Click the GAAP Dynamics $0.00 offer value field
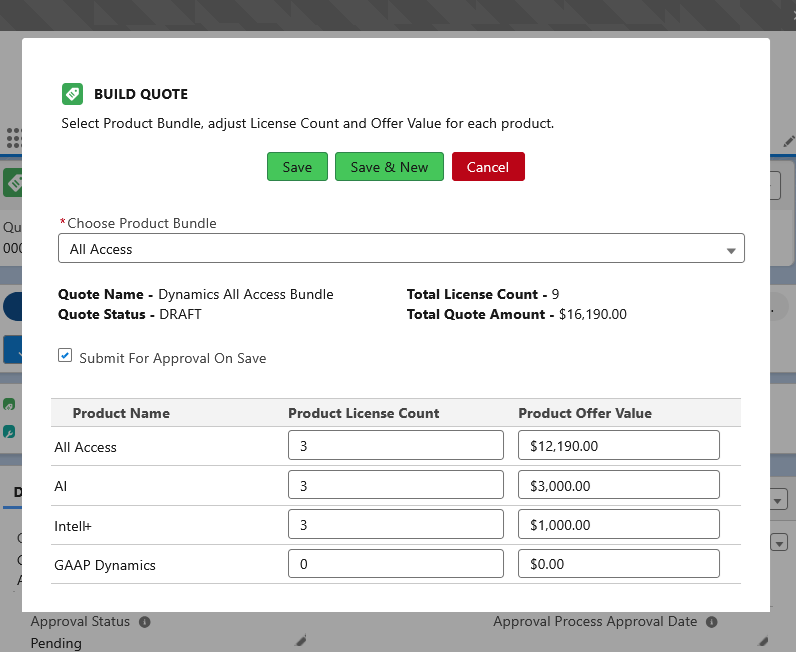Image resolution: width=796 pixels, height=652 pixels. pyautogui.click(x=619, y=564)
